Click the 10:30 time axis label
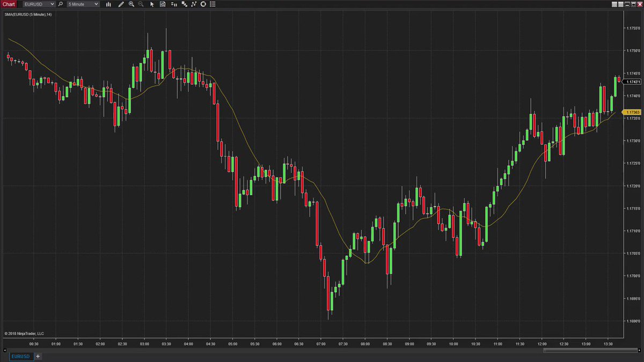 pyautogui.click(x=476, y=344)
